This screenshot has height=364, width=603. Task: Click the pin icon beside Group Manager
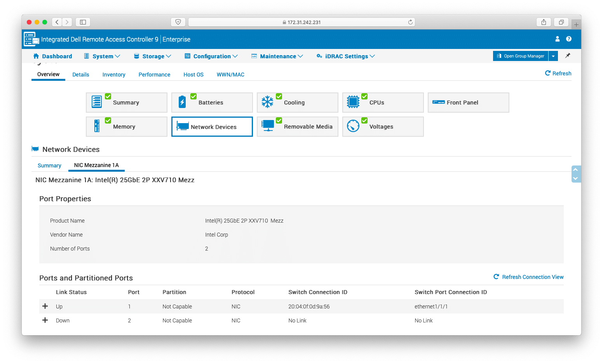point(568,56)
